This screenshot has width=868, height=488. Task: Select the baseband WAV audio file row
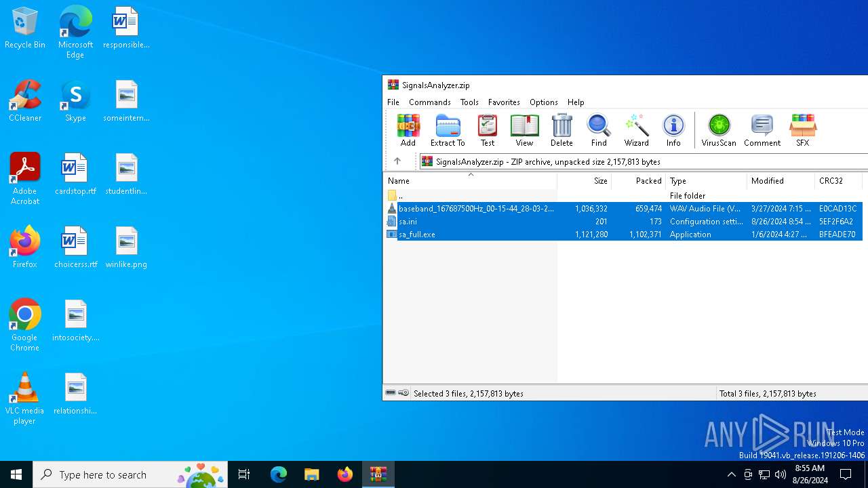tap(623, 209)
